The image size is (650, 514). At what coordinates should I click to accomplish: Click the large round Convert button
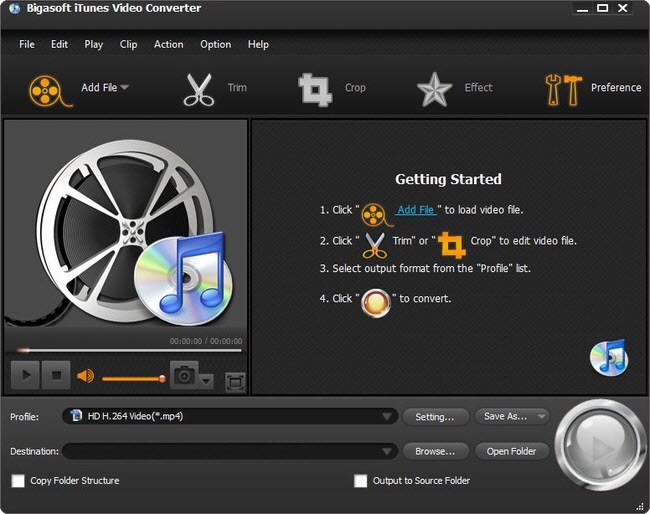click(x=600, y=445)
